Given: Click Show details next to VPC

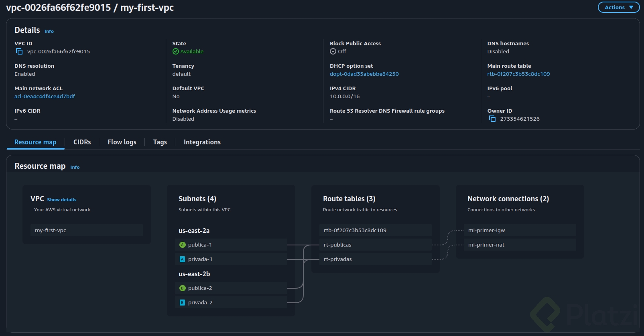Looking at the screenshot, I should pyautogui.click(x=61, y=200).
